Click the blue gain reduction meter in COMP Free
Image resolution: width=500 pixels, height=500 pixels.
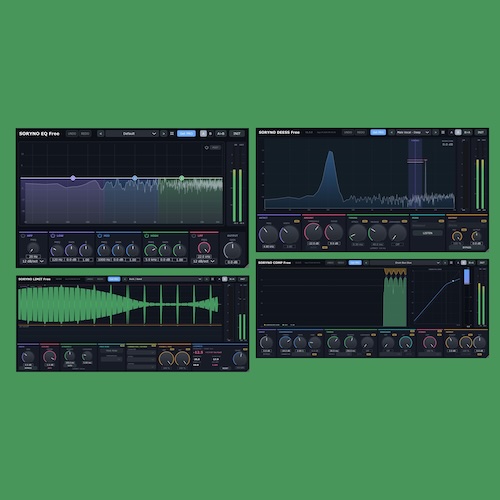point(467,276)
